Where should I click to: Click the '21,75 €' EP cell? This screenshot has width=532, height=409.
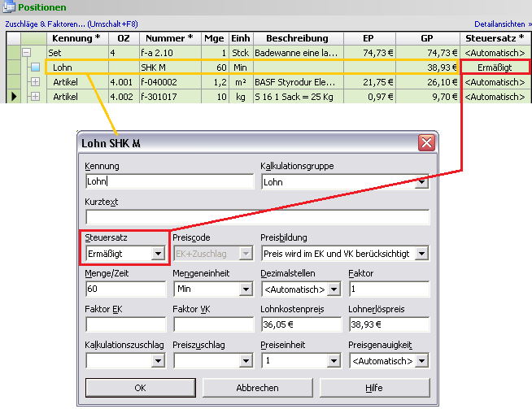[x=369, y=82]
